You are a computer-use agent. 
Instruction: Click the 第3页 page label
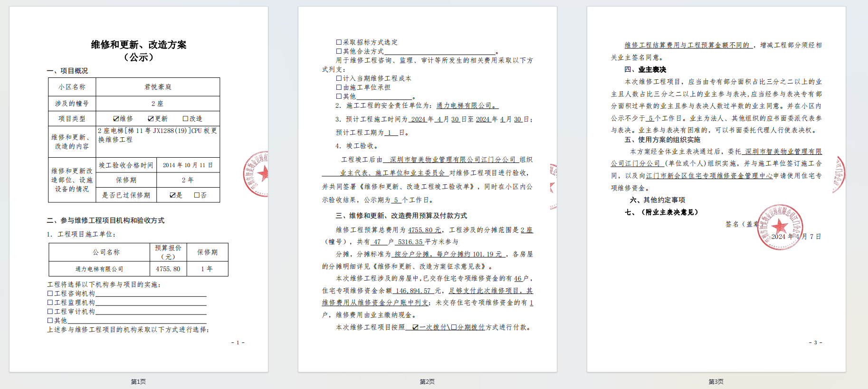[x=716, y=381]
